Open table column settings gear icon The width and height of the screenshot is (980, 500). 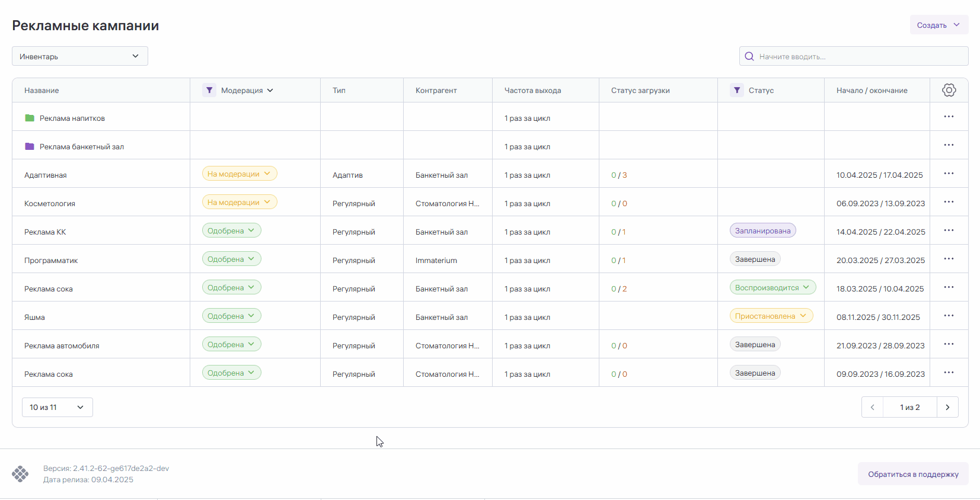pos(949,90)
